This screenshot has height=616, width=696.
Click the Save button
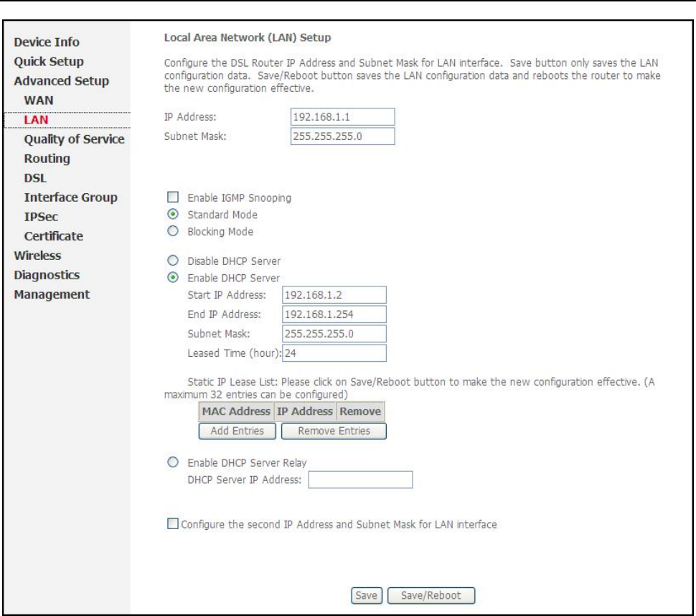pyautogui.click(x=366, y=596)
